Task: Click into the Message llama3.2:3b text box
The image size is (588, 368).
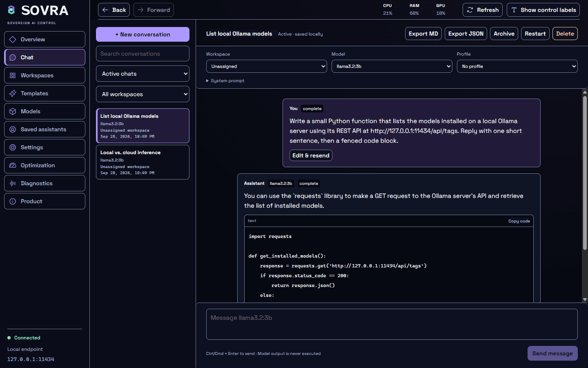Action: point(392,324)
